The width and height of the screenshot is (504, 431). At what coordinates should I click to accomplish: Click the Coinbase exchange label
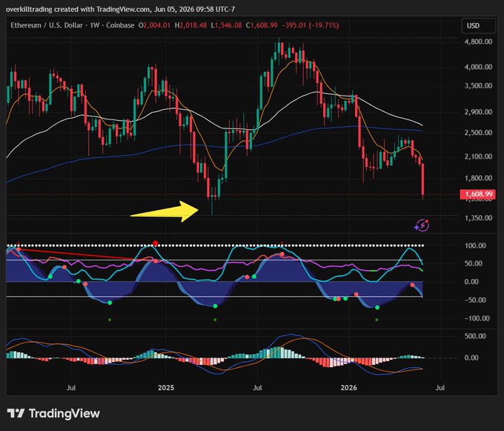tap(120, 25)
